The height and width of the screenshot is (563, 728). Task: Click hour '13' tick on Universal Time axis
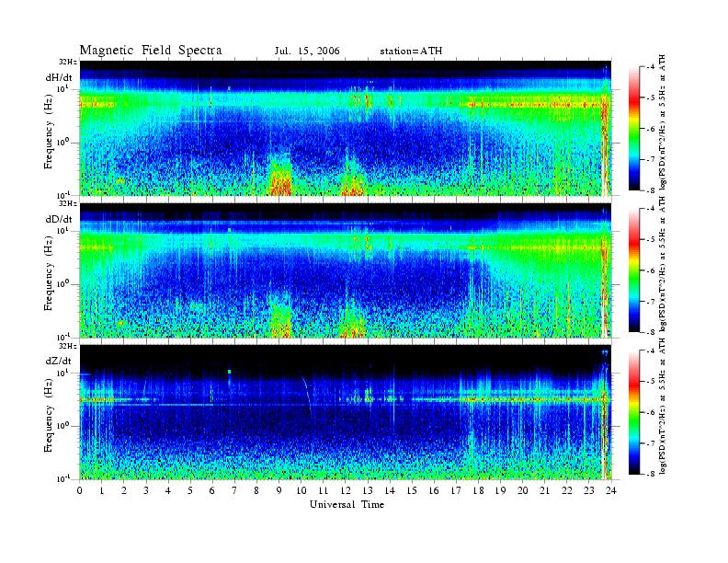click(x=368, y=490)
